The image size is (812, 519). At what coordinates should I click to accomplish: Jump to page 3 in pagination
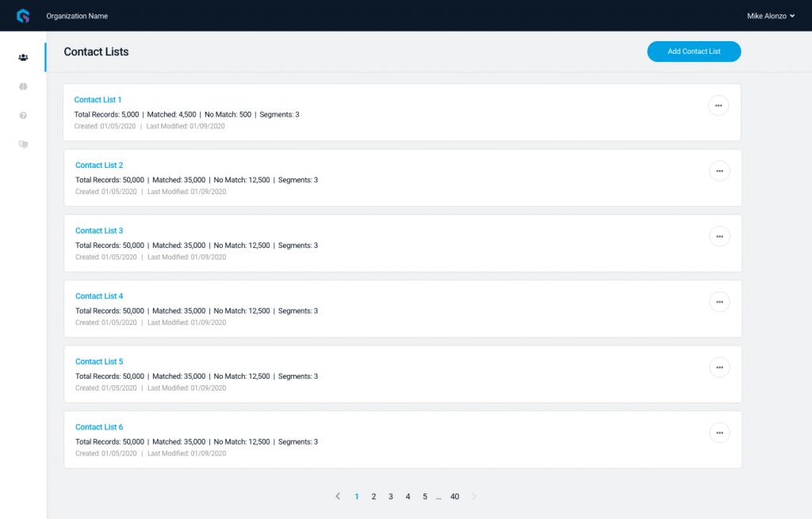tap(391, 497)
